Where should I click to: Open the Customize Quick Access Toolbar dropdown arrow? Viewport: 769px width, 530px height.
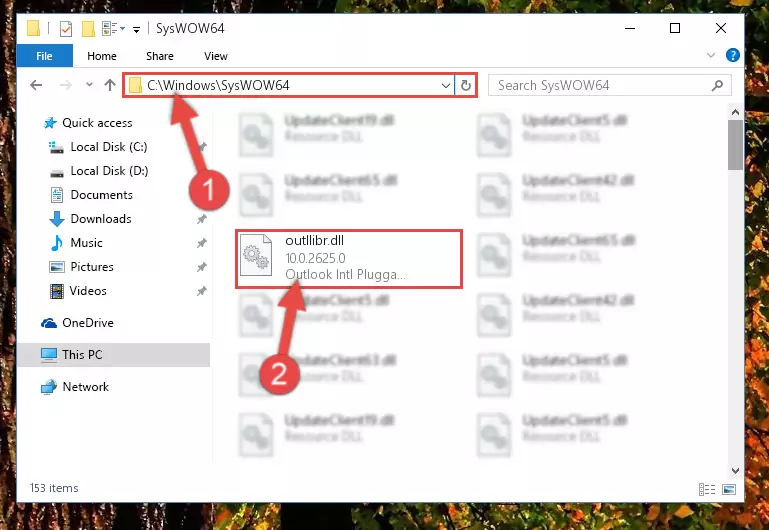(x=136, y=29)
